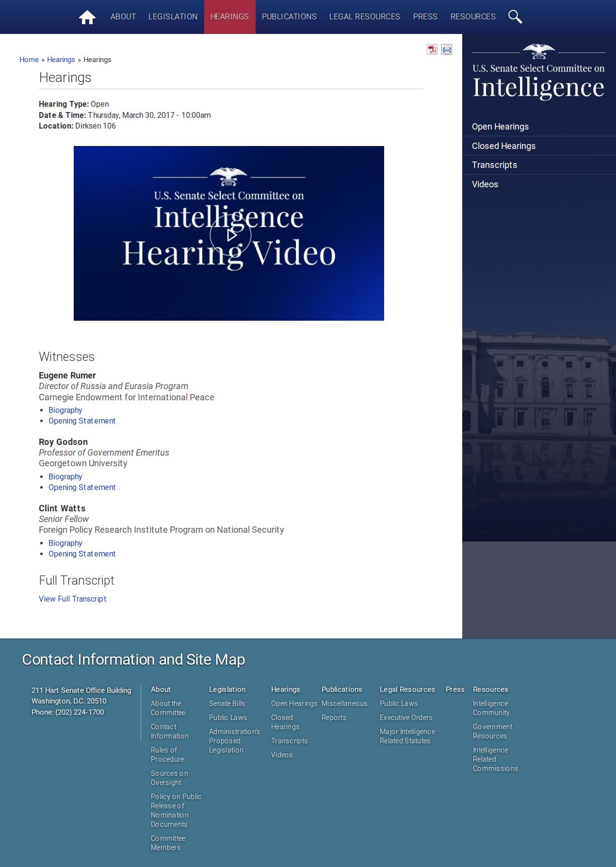Viewport: 616px width, 867px height.
Task: Open the Hearings menu tab
Action: point(229,17)
